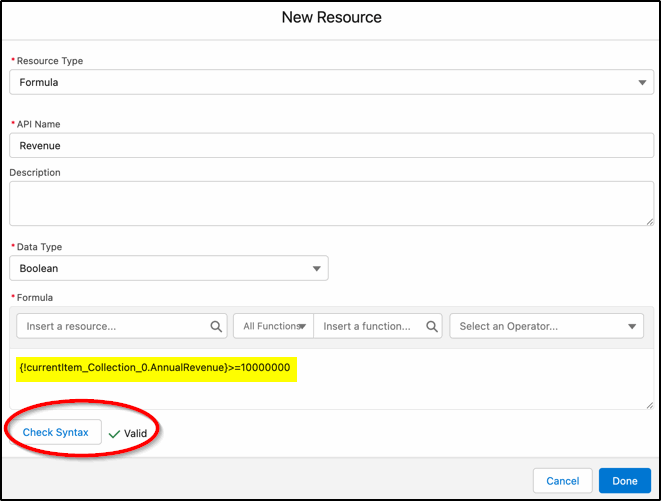Click the formula editor resize handle
The width and height of the screenshot is (661, 501).
click(x=648, y=402)
